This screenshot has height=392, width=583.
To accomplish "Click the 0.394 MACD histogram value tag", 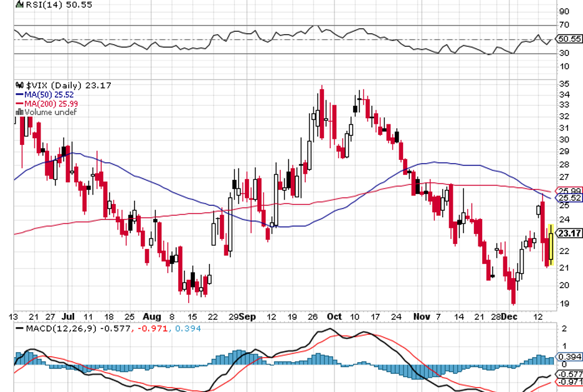I will [569, 357].
